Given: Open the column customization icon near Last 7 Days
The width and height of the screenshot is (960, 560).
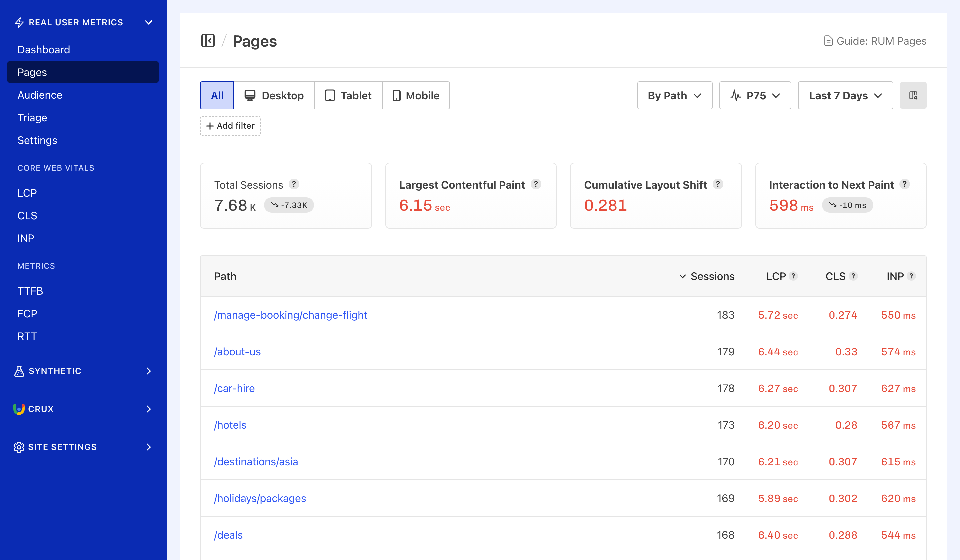Looking at the screenshot, I should 913,95.
